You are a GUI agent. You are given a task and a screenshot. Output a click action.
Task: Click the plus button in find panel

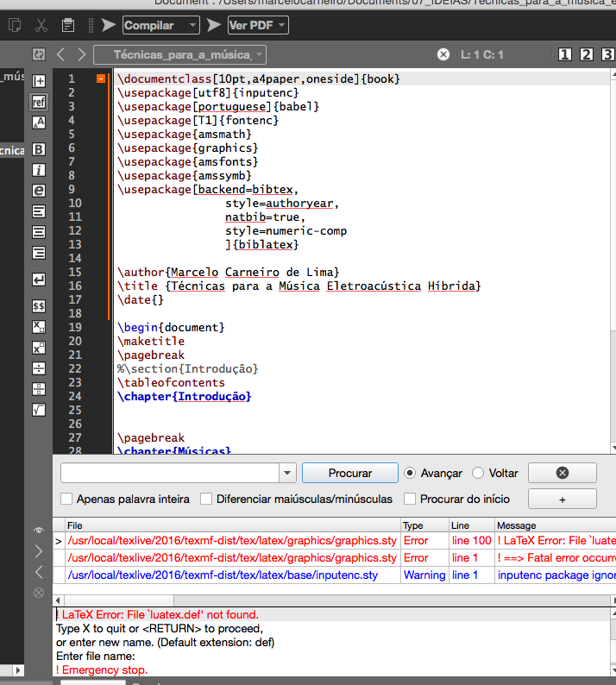click(x=563, y=499)
